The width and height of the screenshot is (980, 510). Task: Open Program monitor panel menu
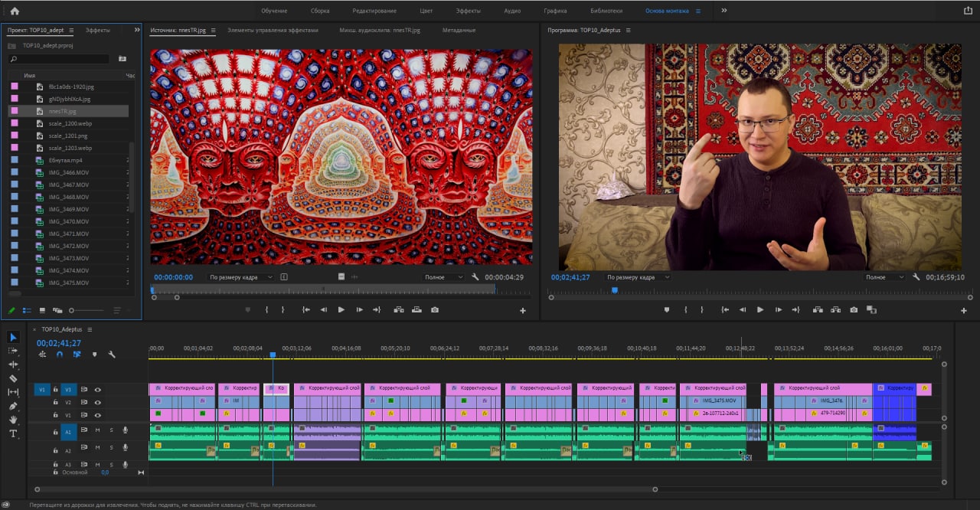coord(629,30)
